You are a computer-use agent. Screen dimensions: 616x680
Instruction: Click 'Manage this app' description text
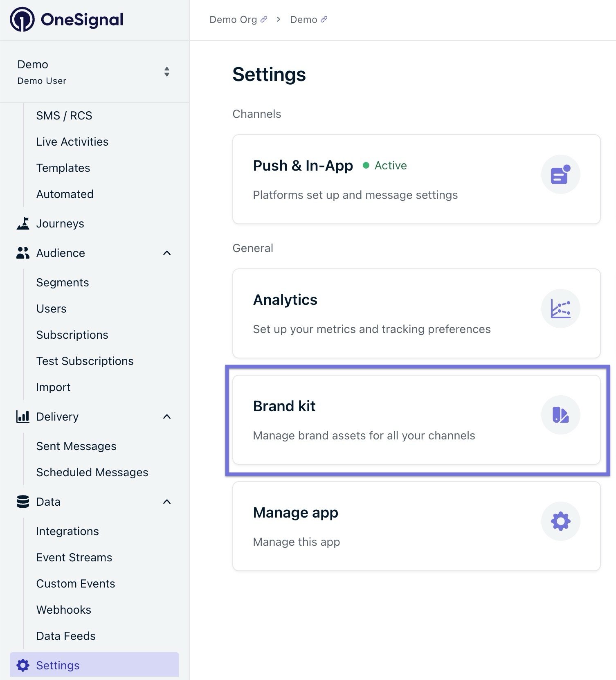point(297,542)
